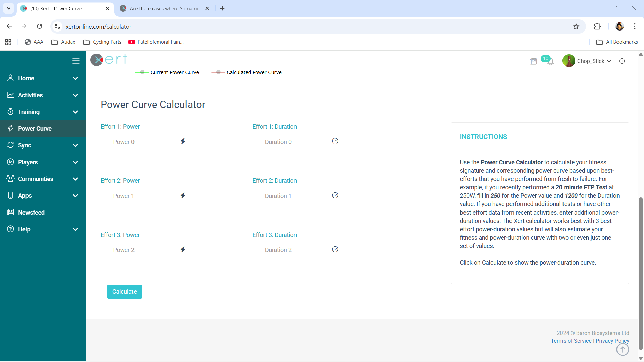This screenshot has width=644, height=362.
Task: Select Newsfeed in the sidebar
Action: [x=31, y=213]
